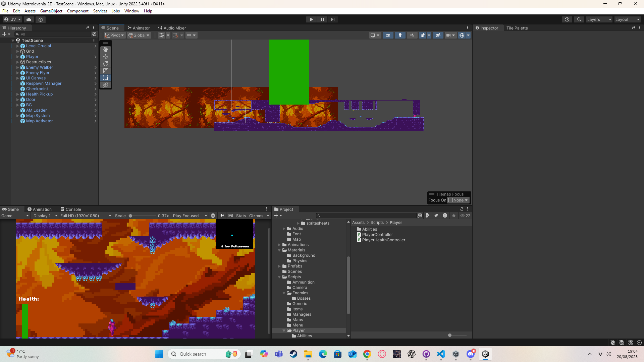Open the Window menu
The width and height of the screenshot is (644, 362).
[x=132, y=11]
